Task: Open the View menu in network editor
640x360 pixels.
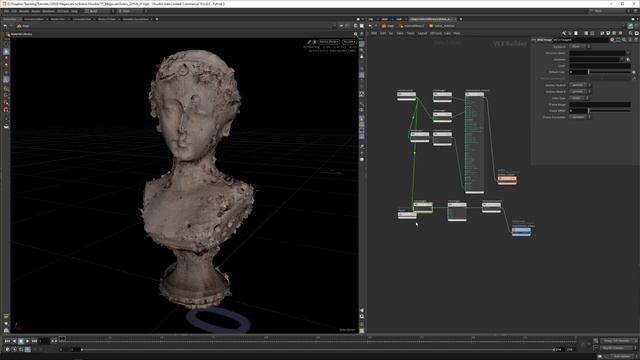Action: [x=400, y=33]
